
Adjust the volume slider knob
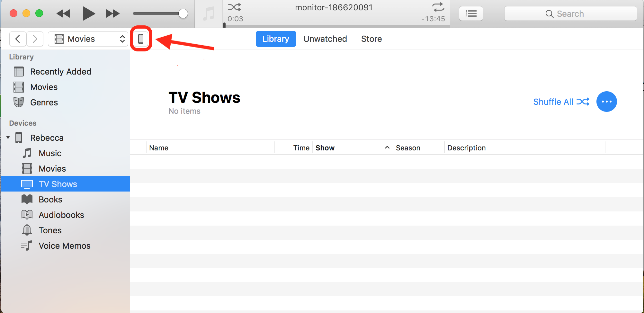pos(183,13)
